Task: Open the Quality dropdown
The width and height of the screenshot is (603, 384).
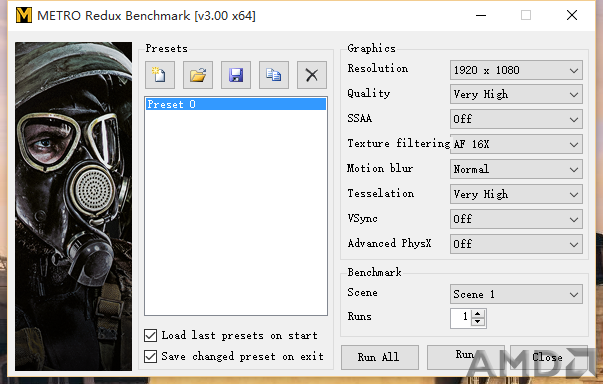Action: click(x=516, y=95)
